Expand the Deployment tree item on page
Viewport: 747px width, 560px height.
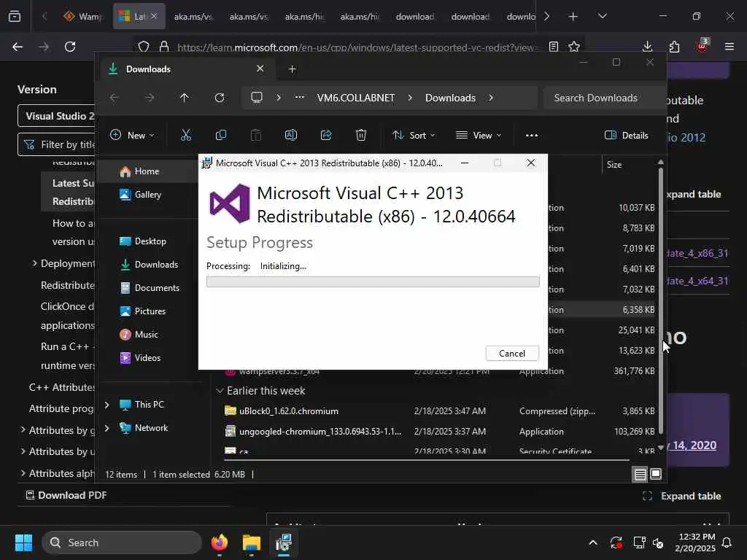(35, 262)
